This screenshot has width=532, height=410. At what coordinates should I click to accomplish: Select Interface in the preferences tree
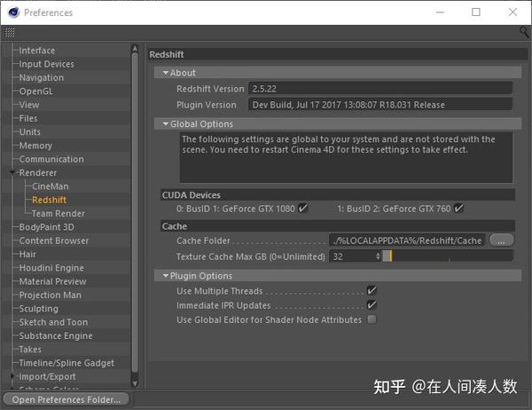(36, 51)
